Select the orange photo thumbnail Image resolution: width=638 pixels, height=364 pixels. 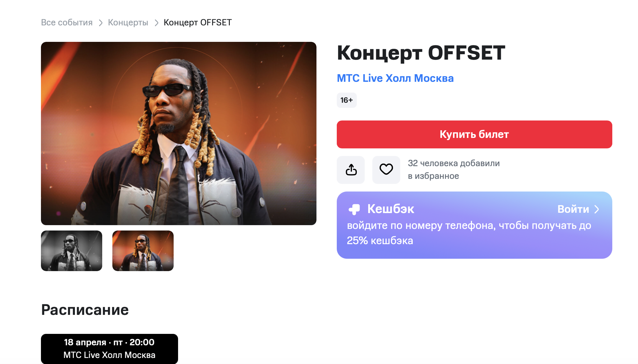click(143, 251)
